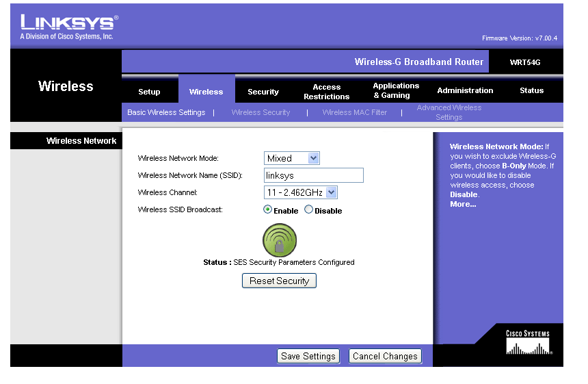Click the Reset Security button
588x384 pixels.
pyautogui.click(x=279, y=281)
